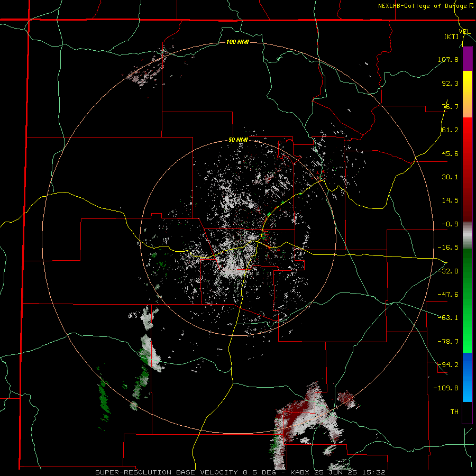Viewport: 476px width, 476px height.
Task: Click the -94.2 legend value
Action: [448, 364]
